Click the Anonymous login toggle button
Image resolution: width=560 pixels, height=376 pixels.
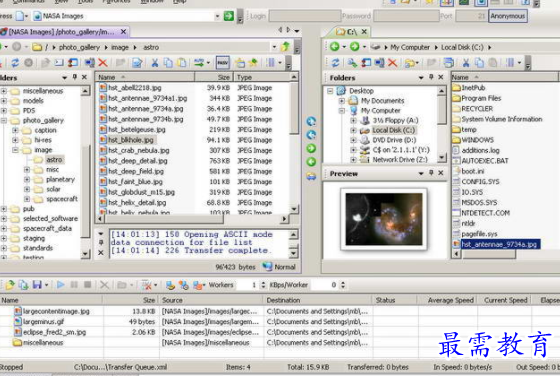(508, 16)
